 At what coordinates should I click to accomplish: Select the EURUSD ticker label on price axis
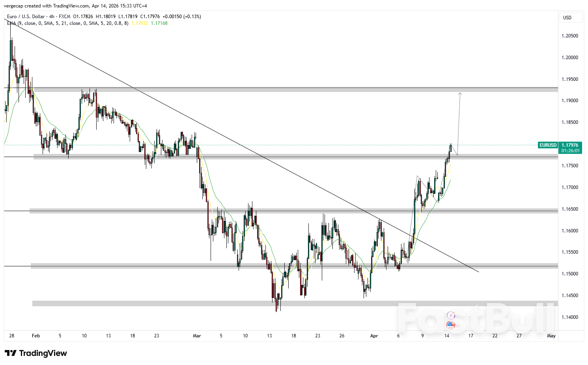pos(548,145)
